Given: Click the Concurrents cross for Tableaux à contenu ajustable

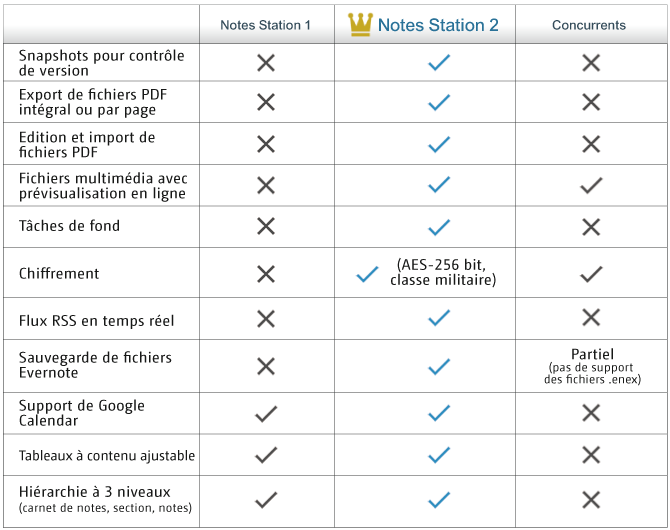Looking at the screenshot, I should click(x=591, y=455).
